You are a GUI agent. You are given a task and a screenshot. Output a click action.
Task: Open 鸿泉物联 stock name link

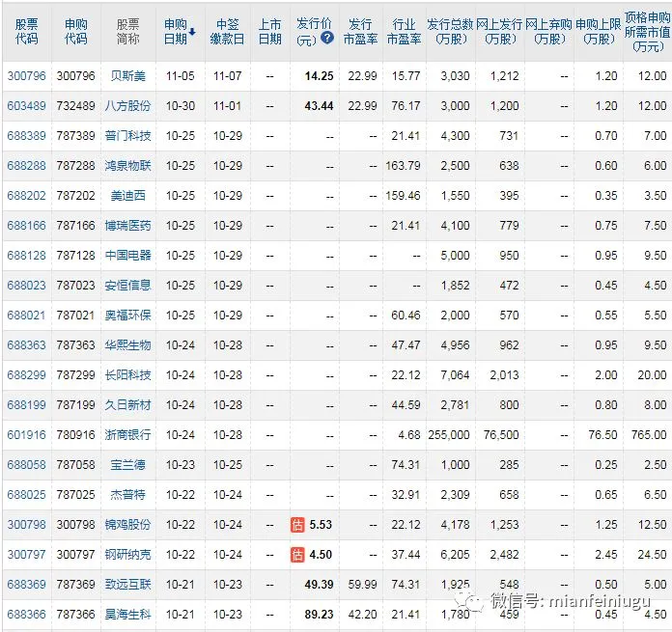[127, 166]
